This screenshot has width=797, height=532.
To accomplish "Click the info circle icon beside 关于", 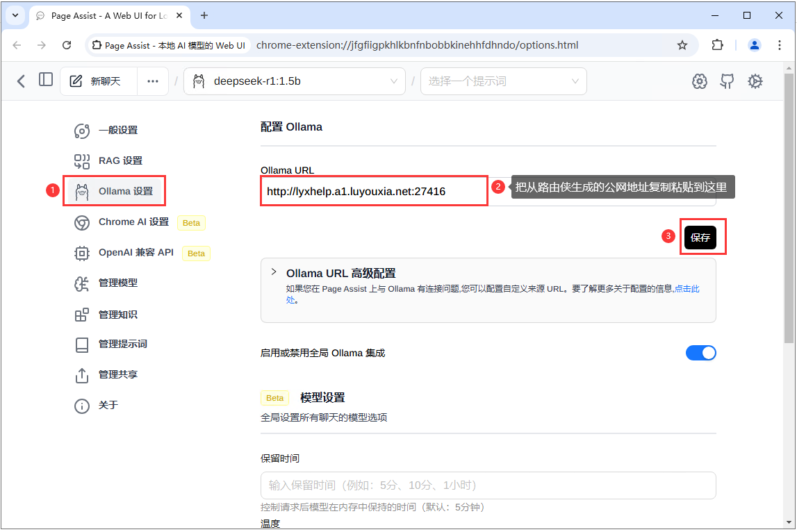I will [x=82, y=406].
